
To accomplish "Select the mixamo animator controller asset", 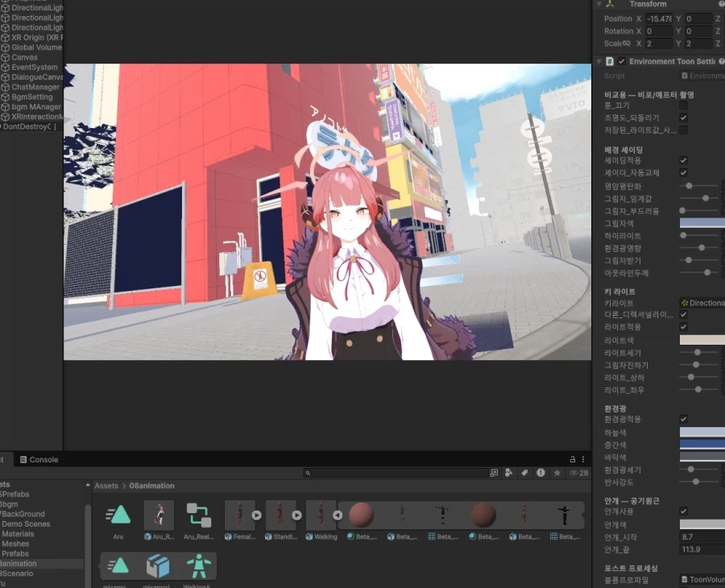I will click(118, 565).
